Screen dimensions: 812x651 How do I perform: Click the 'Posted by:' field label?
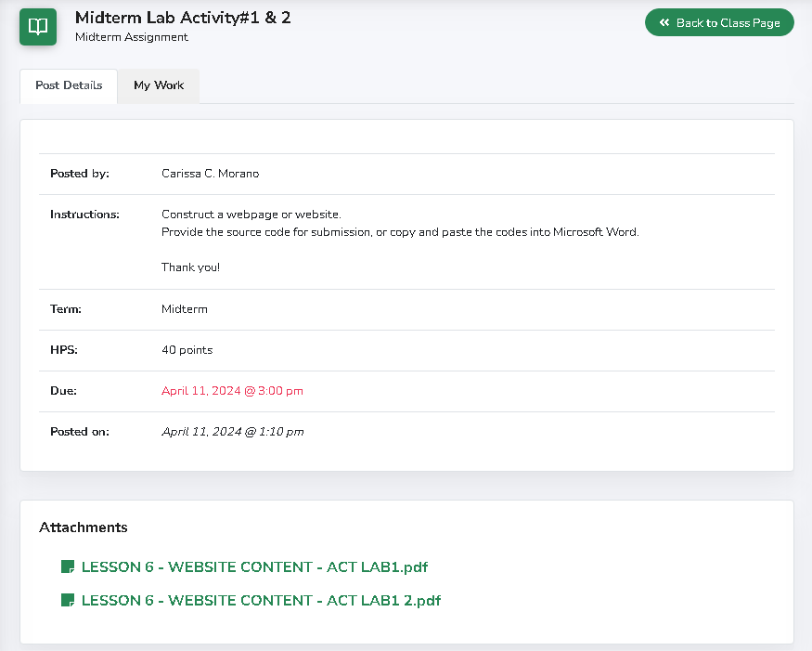click(80, 174)
